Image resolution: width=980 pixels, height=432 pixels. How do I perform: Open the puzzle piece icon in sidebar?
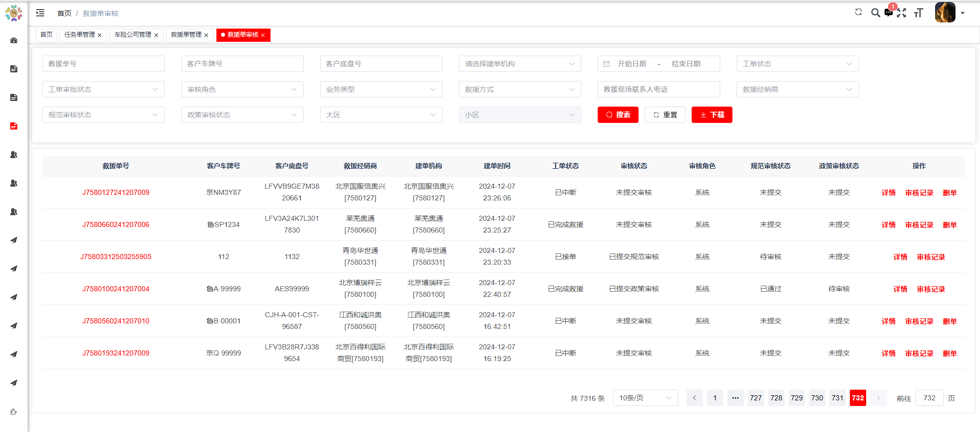click(14, 412)
